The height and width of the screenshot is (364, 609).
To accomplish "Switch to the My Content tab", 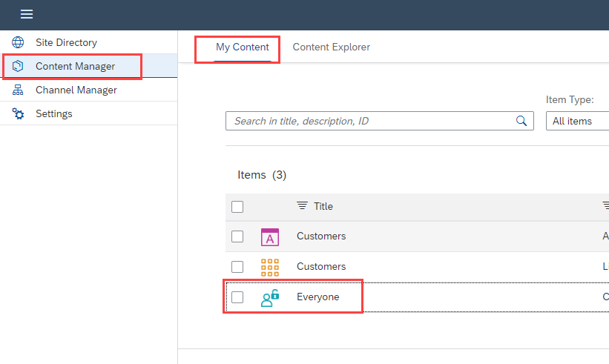I will point(243,47).
